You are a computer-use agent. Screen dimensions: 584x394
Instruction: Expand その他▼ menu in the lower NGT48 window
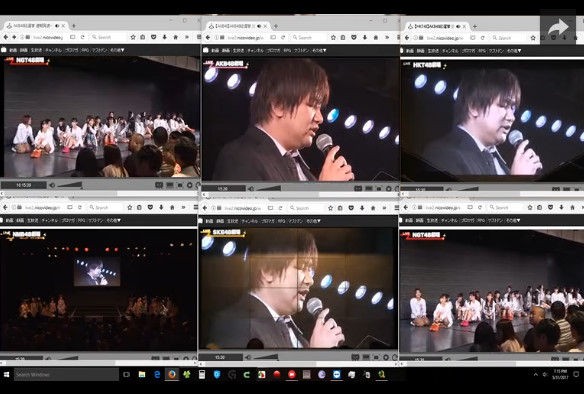pyautogui.click(x=513, y=220)
